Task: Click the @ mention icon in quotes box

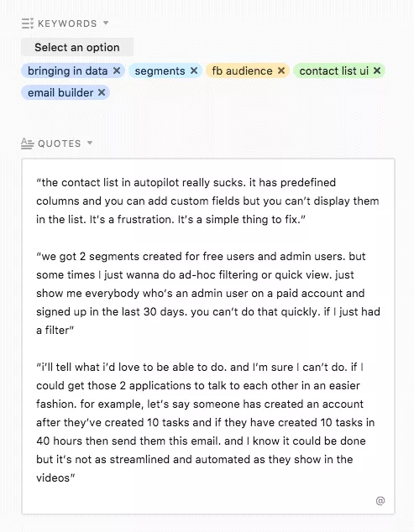Action: pos(380,501)
